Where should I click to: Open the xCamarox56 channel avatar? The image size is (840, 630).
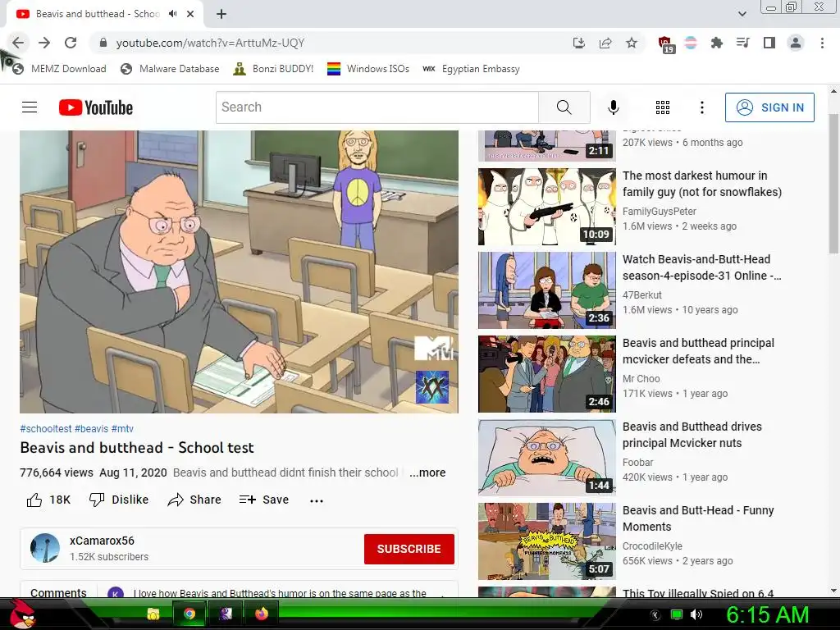pyautogui.click(x=44, y=547)
